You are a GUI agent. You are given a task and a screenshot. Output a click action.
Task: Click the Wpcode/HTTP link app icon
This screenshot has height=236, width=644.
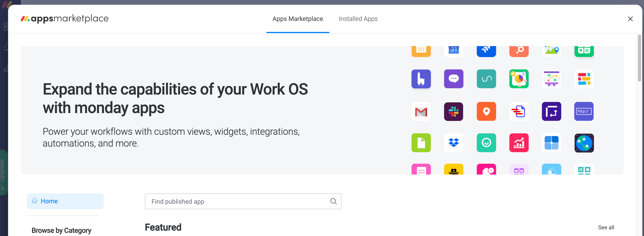point(584,111)
